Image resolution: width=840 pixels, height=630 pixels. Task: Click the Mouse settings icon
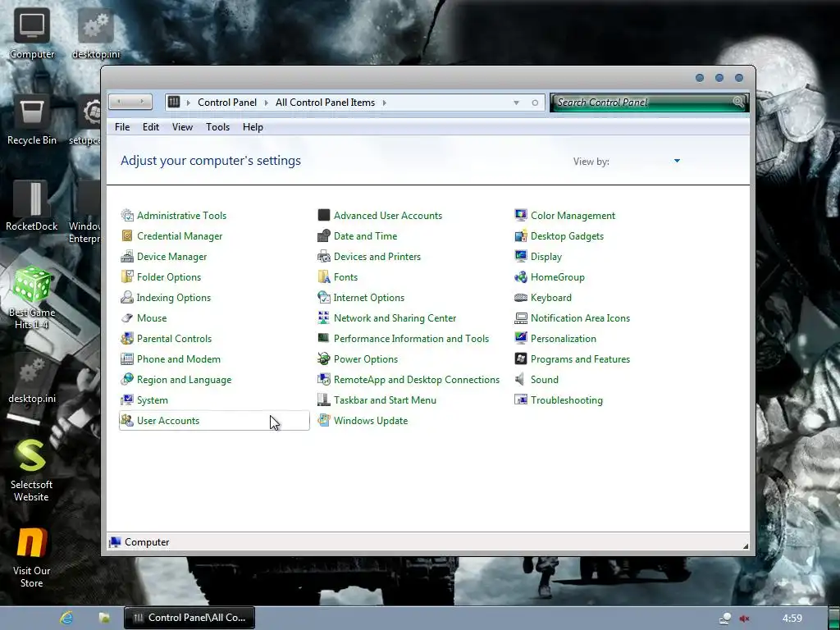tap(127, 318)
